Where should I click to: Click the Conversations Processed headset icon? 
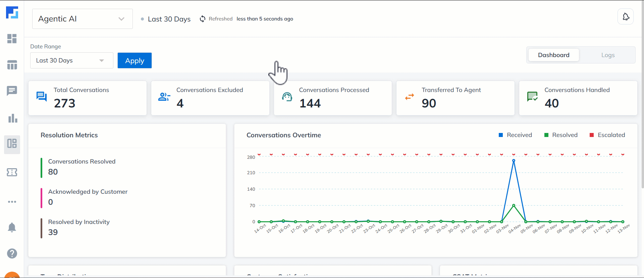pos(287,97)
